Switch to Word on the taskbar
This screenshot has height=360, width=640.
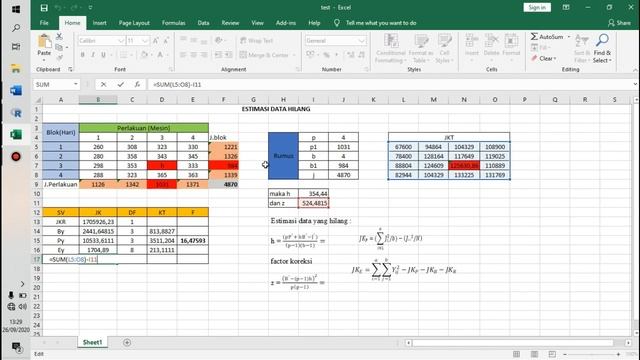[16, 90]
